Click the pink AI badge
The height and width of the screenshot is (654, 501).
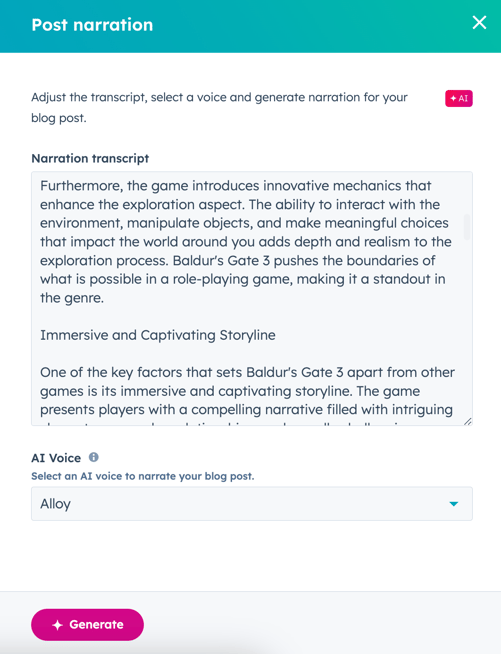459,98
